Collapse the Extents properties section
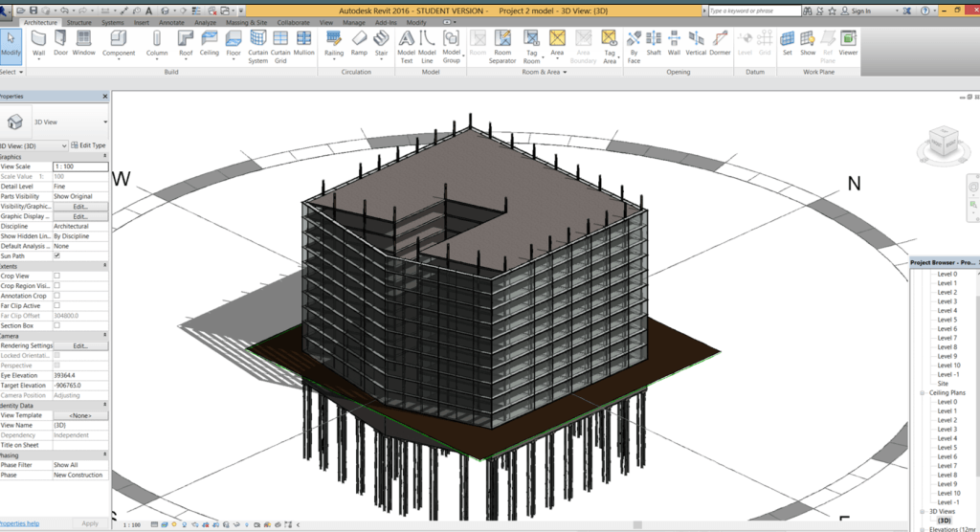The height and width of the screenshot is (532, 980). tap(104, 266)
